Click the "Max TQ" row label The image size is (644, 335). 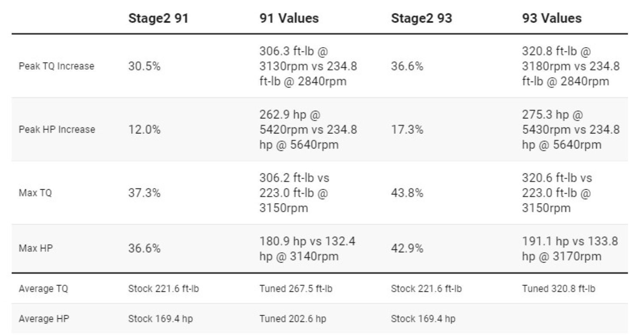tap(35, 193)
